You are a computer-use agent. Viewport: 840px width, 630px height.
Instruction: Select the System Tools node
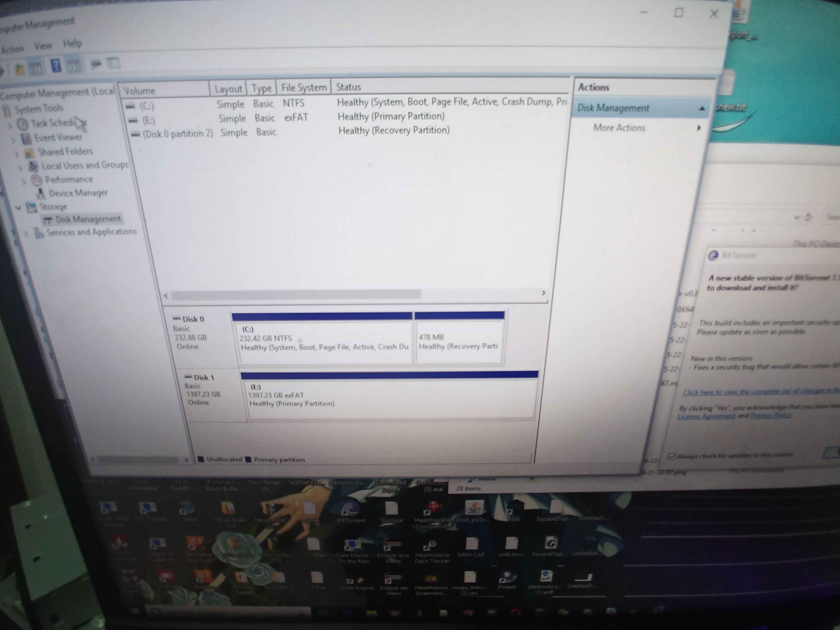point(33,109)
